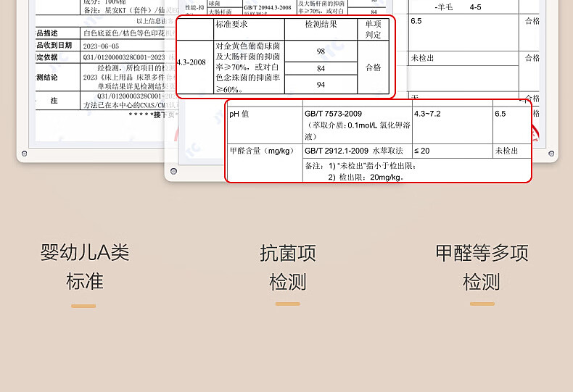Click the '甲醛等多项 检测' caption
Screen dimensions: 573x392
tap(482, 267)
